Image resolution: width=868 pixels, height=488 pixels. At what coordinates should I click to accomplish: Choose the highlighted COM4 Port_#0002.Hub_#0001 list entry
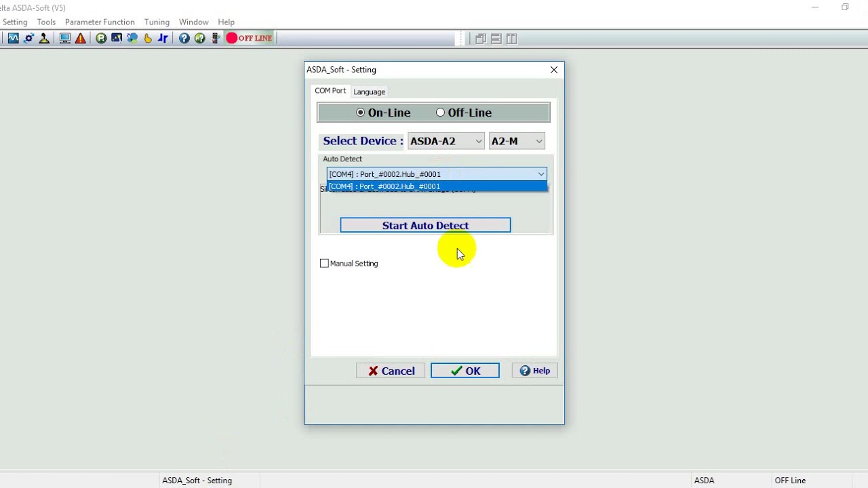pyautogui.click(x=437, y=186)
